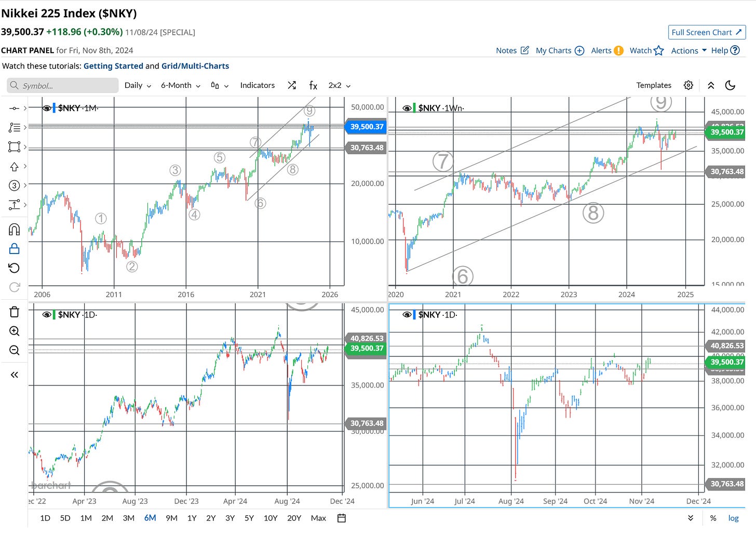The image size is (756, 533).
Task: Expand the Actions dropdown menu
Action: pos(688,50)
